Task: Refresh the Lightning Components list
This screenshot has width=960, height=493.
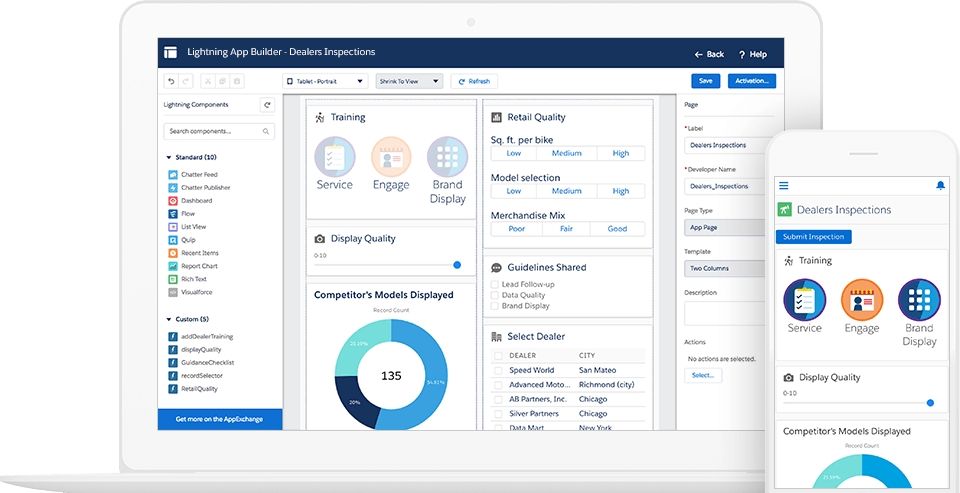Action: 267,105
